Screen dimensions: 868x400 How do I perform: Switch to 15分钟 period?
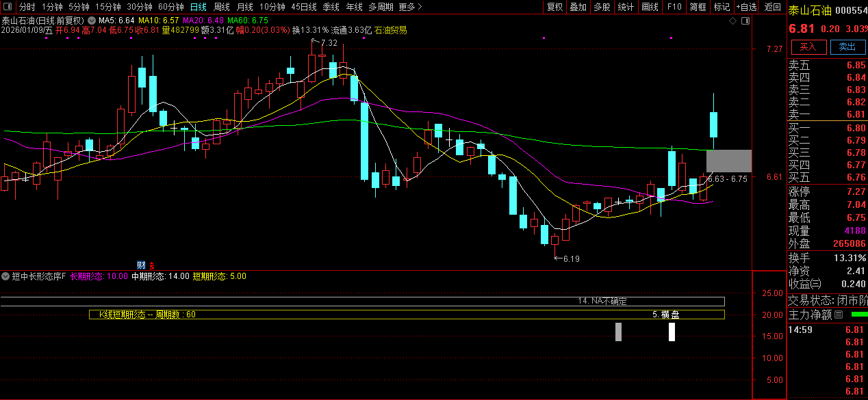click(x=108, y=7)
